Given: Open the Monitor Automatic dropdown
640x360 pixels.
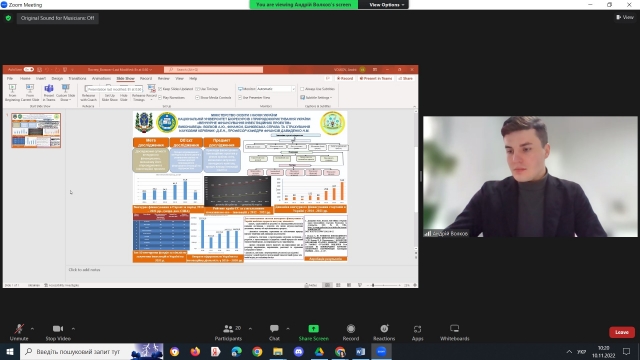Looking at the screenshot, I should coord(275,89).
